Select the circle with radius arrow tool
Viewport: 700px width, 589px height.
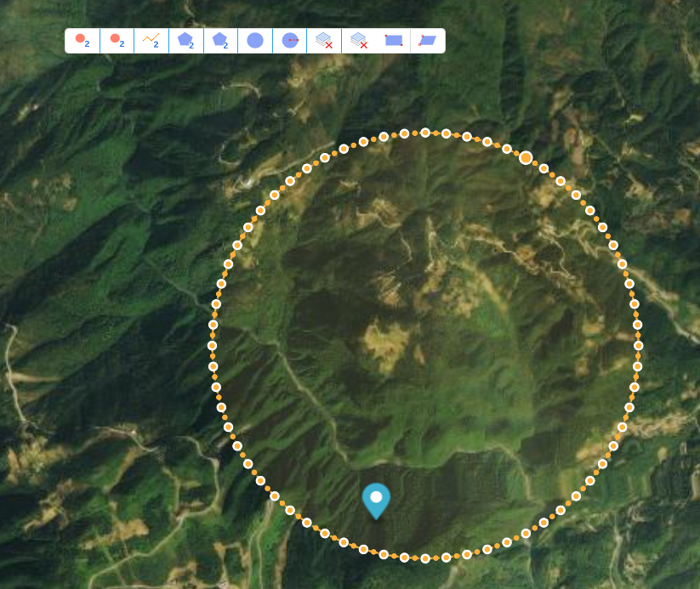click(x=290, y=41)
